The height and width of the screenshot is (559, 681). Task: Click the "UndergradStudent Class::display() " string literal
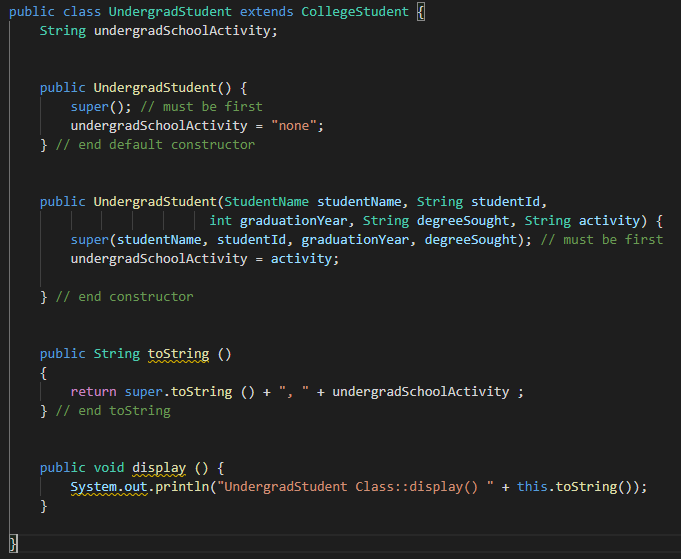click(x=355, y=487)
